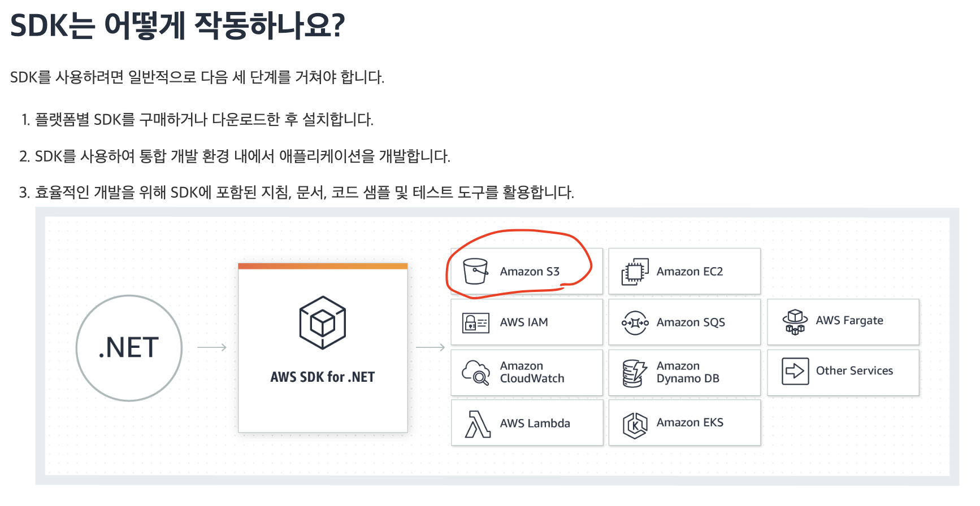Select the AWS Fargate label
Viewport: 980px width, 506px height.
(849, 320)
